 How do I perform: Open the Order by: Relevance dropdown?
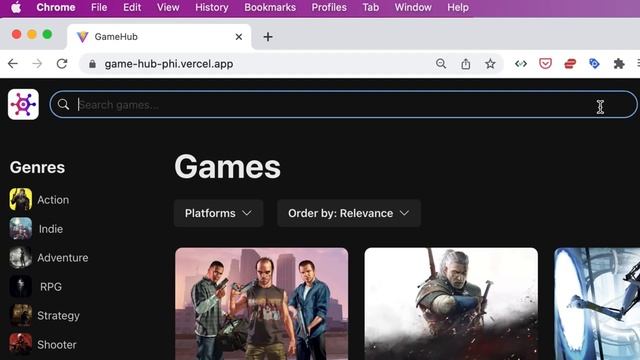(349, 213)
